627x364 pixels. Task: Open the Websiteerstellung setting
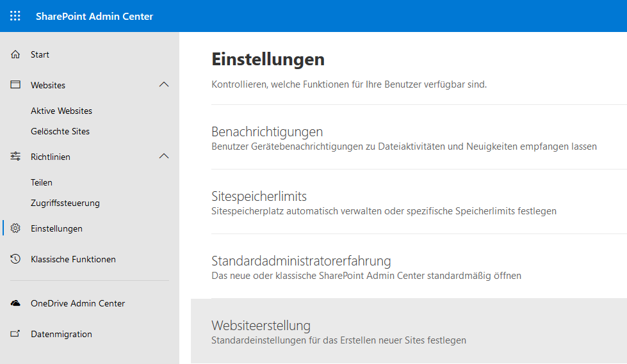[x=409, y=331]
